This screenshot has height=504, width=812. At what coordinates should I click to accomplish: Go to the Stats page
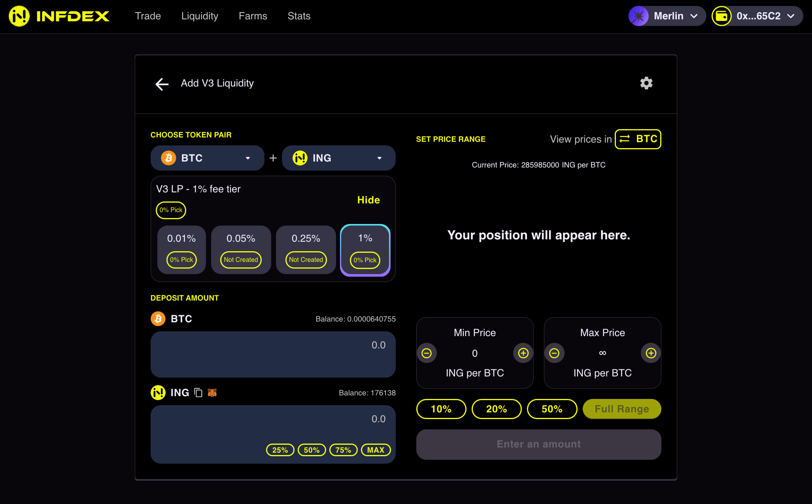[299, 16]
